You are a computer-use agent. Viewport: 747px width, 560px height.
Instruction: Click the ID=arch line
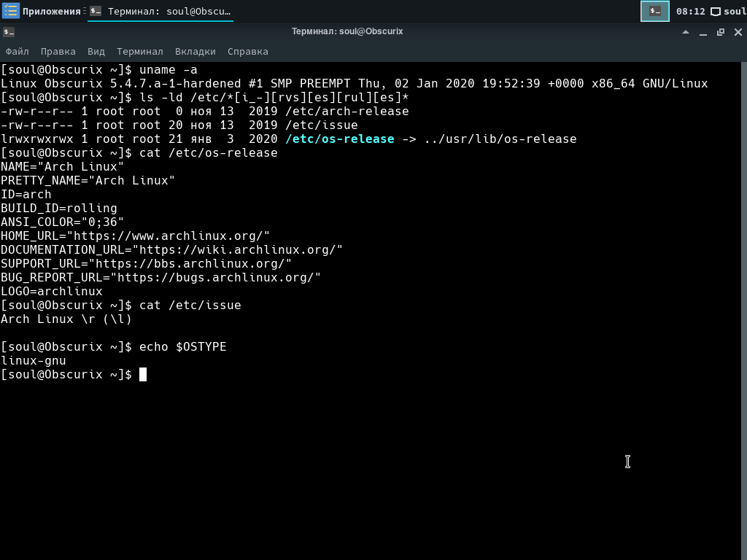26,195
